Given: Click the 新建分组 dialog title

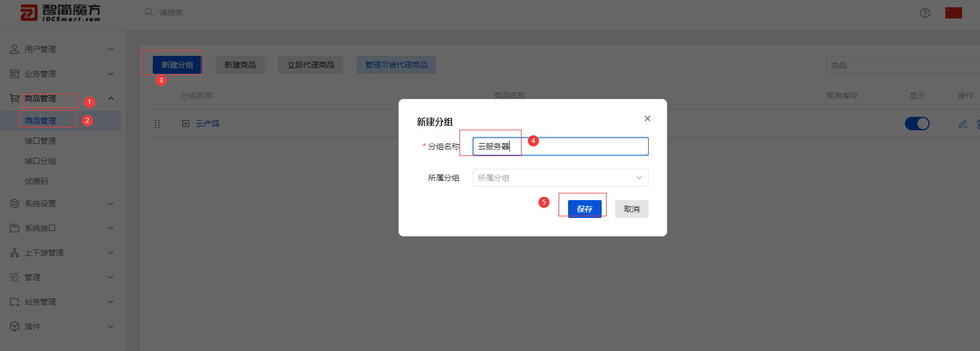Looking at the screenshot, I should [435, 121].
